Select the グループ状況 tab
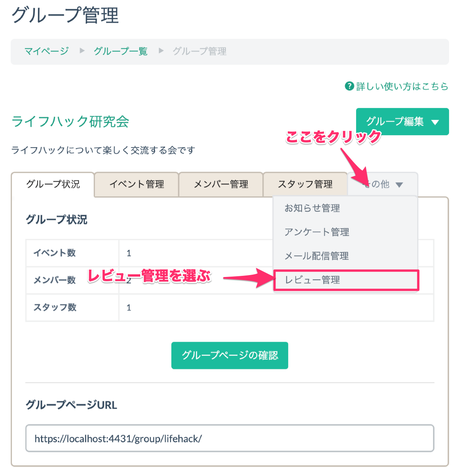Screen dimensions: 461x476 click(x=53, y=184)
